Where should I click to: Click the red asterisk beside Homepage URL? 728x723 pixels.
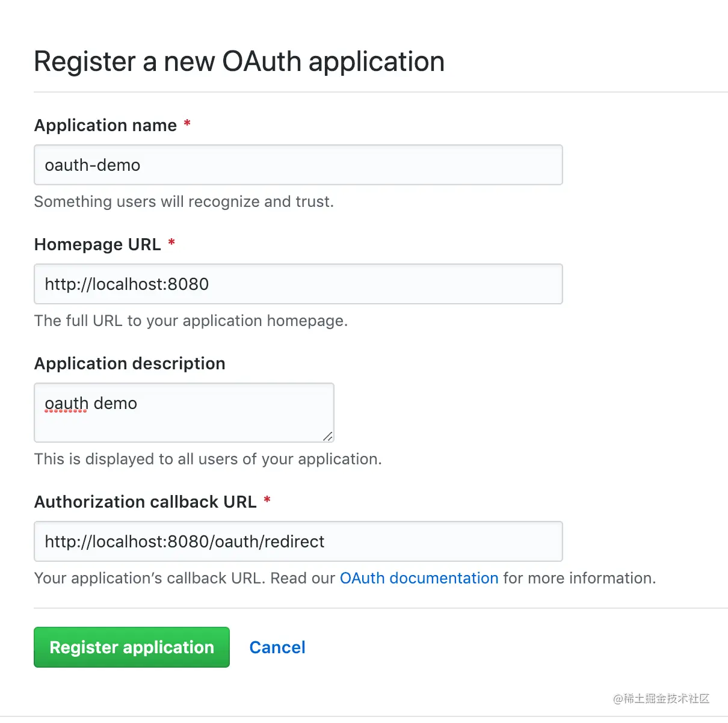[x=171, y=243]
